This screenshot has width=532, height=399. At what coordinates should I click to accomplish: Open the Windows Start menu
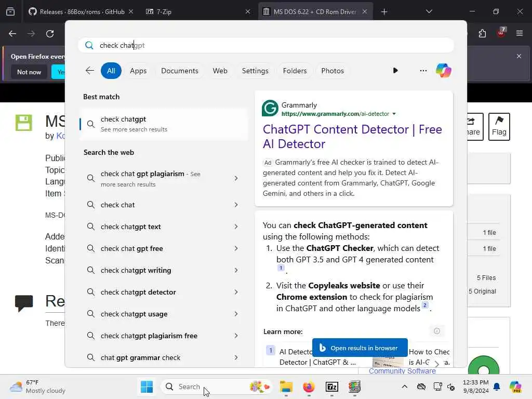pyautogui.click(x=147, y=387)
